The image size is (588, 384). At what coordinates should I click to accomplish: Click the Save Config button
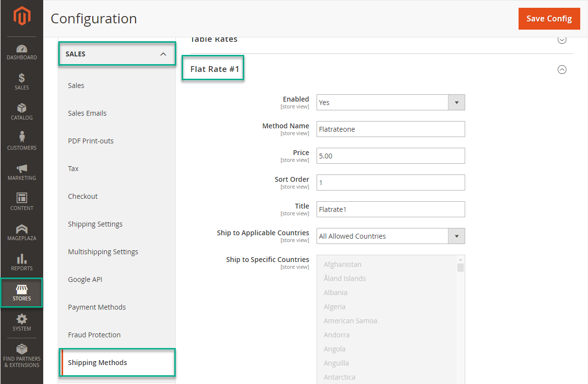tap(549, 18)
